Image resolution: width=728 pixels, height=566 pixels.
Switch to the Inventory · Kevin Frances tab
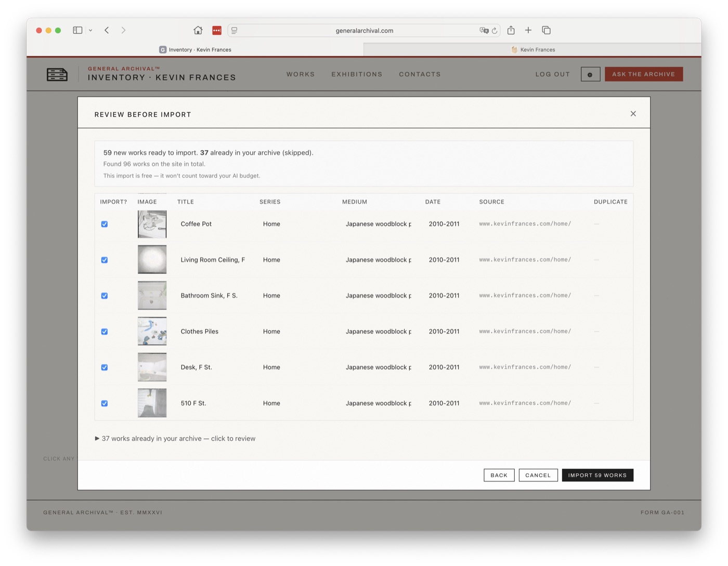(195, 49)
